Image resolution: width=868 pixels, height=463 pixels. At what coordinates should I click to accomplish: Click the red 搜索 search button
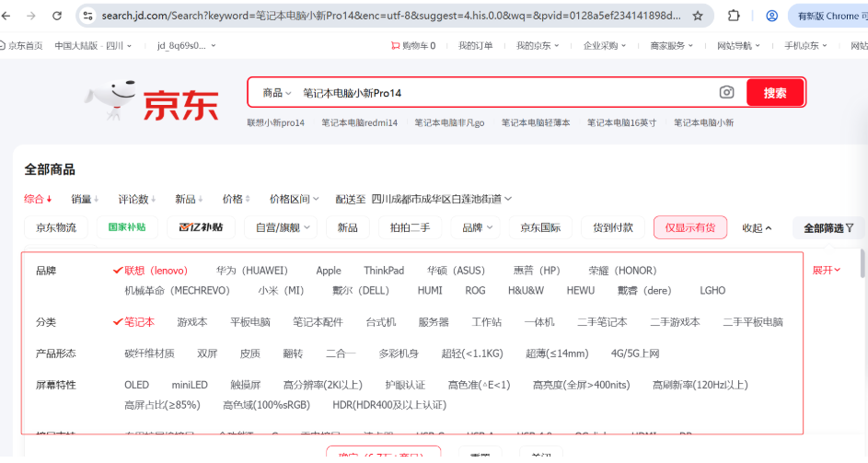pos(774,92)
